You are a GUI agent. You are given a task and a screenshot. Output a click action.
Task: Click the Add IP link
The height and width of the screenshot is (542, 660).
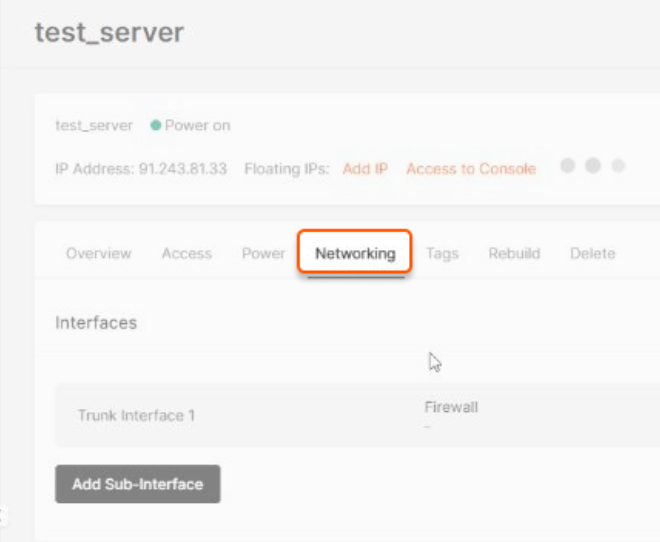tap(365, 169)
